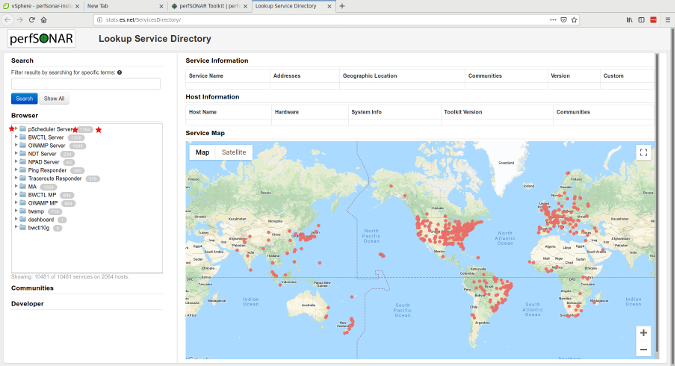Select the bwctl10g tree label
This screenshot has width=675, height=366.
(38, 227)
